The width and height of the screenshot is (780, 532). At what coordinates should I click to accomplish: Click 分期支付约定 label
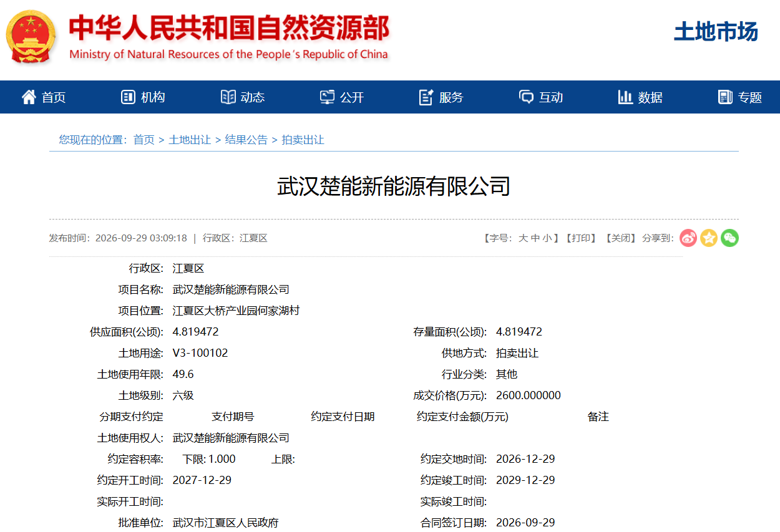(x=131, y=417)
